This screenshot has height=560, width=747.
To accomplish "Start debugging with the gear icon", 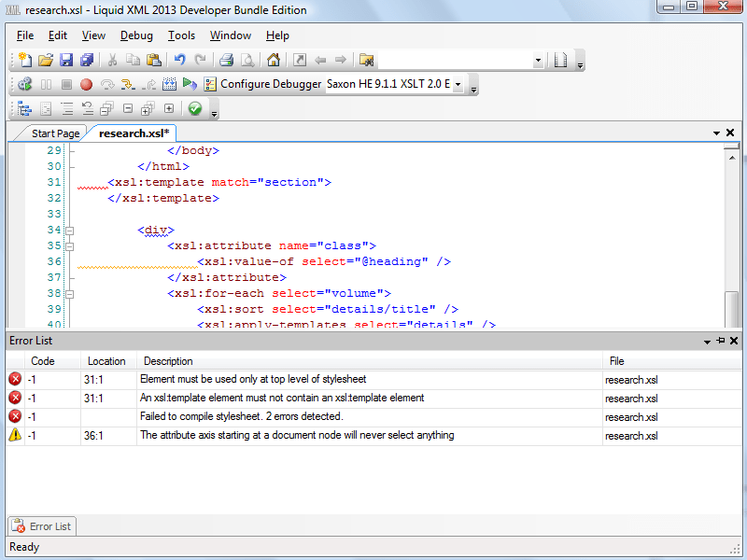I will [25, 84].
